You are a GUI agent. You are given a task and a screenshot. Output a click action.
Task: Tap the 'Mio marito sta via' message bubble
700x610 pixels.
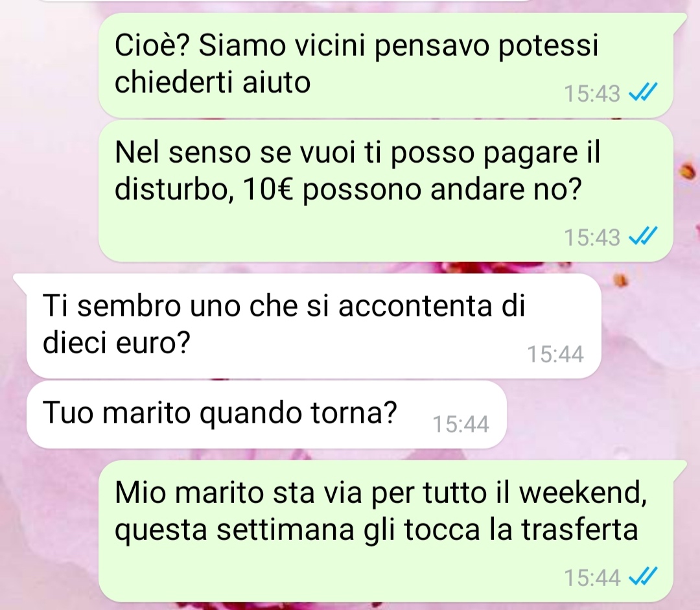[x=386, y=531]
